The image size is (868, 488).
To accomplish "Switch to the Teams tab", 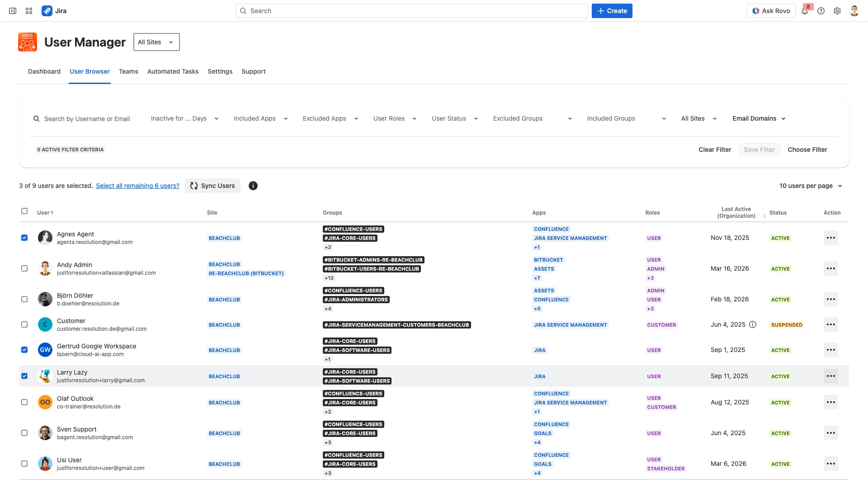I will click(128, 71).
